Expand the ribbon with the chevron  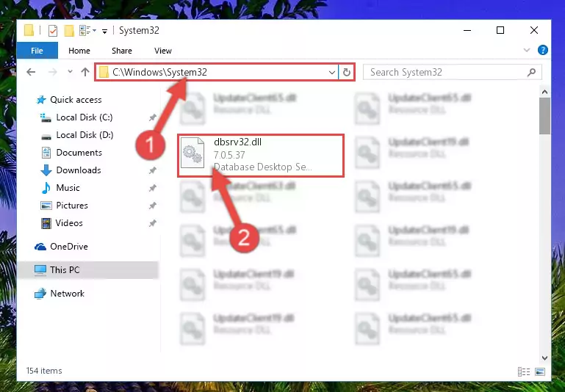[527, 50]
